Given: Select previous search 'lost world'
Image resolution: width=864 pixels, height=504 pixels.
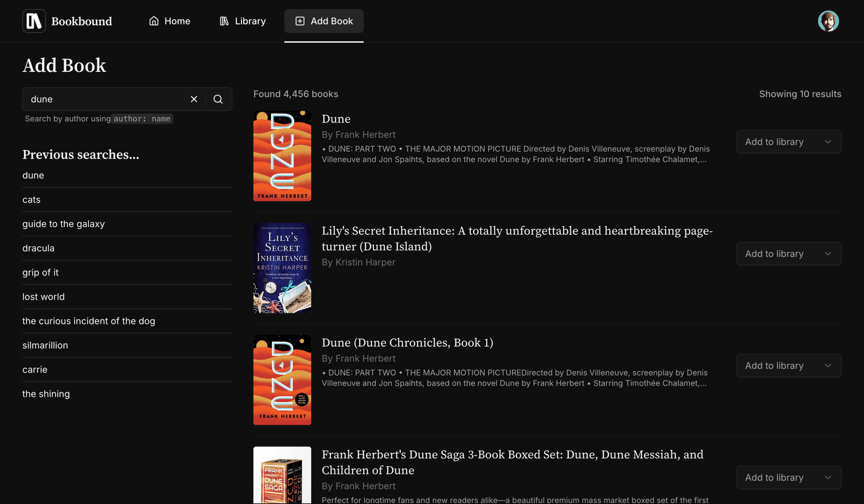Looking at the screenshot, I should pos(127,297).
